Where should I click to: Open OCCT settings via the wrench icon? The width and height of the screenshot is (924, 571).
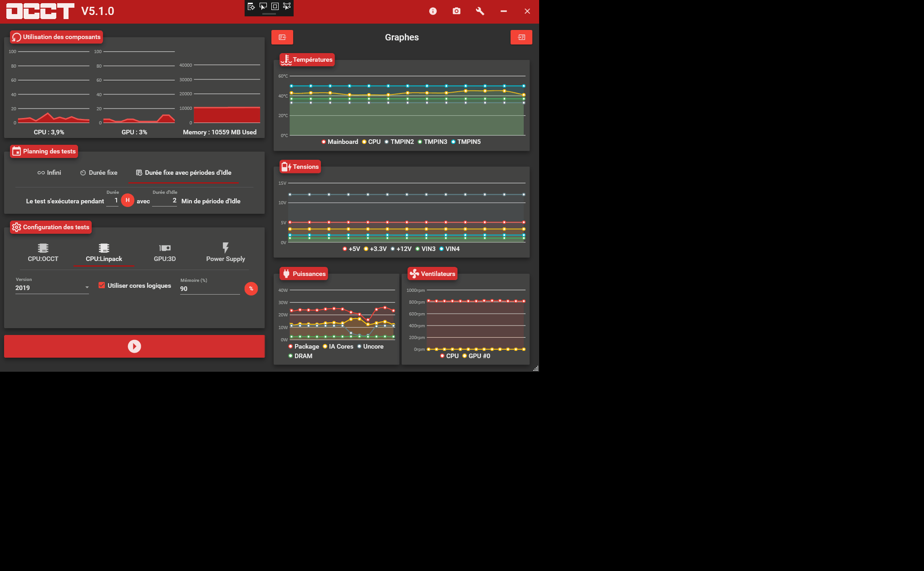pyautogui.click(x=480, y=11)
